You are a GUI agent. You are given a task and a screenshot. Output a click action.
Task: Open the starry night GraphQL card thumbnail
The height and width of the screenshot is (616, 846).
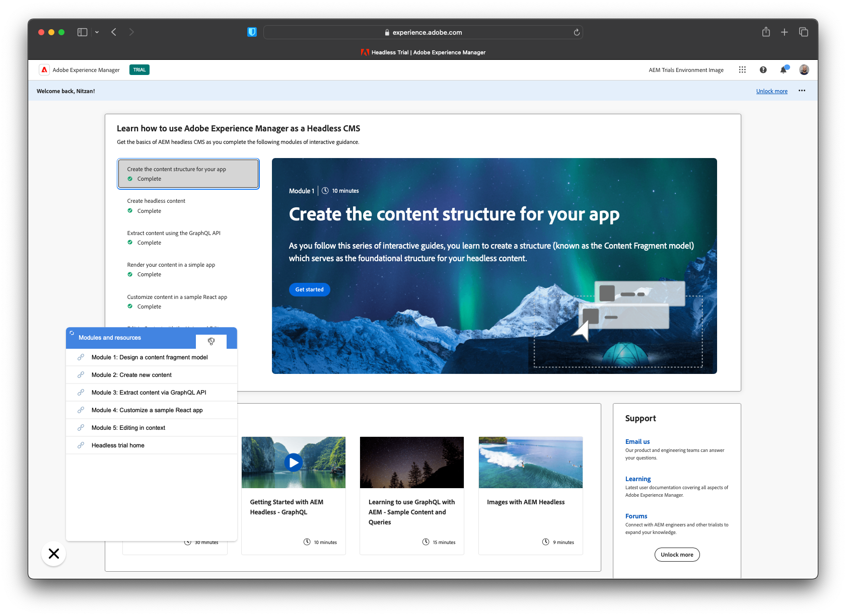tap(412, 462)
